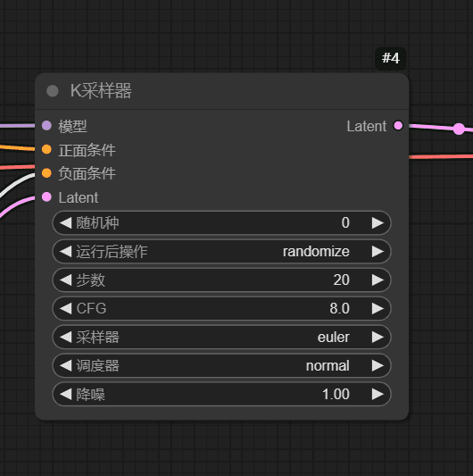Decrease 降噪 with left arrow

[x=65, y=394]
